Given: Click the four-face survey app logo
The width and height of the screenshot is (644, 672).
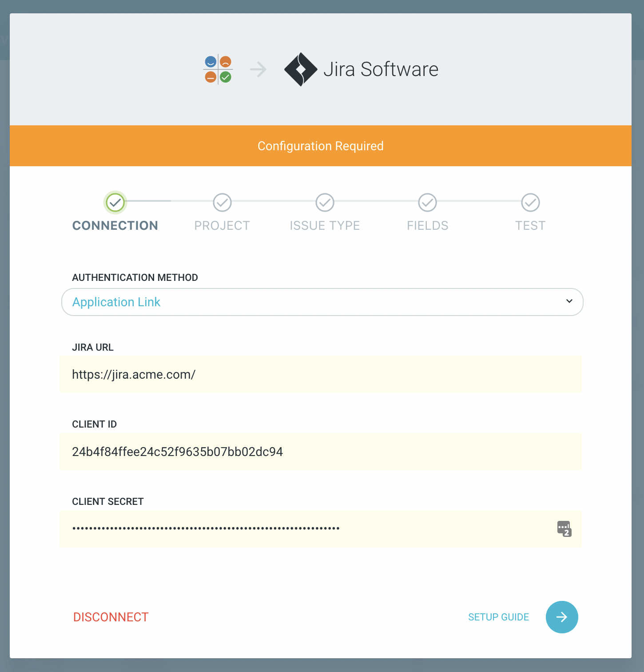Looking at the screenshot, I should tap(218, 69).
